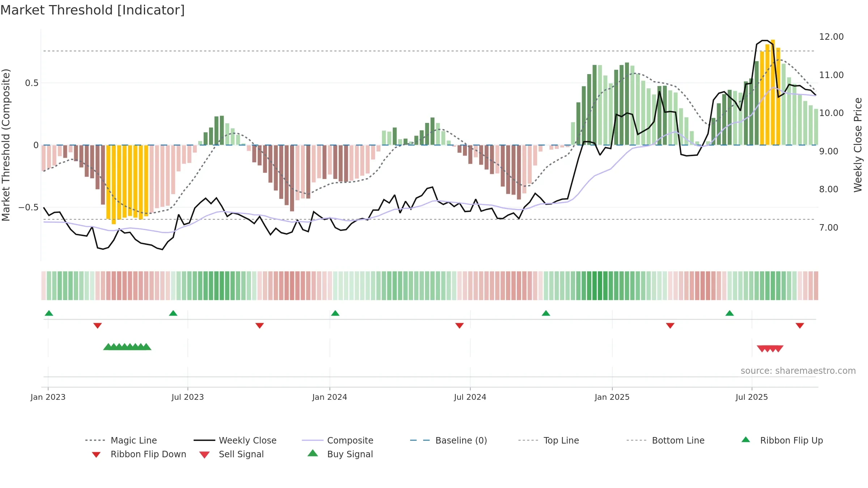The width and height of the screenshot is (868, 488).
Task: Click the 11.00 price axis label
Action: click(831, 75)
